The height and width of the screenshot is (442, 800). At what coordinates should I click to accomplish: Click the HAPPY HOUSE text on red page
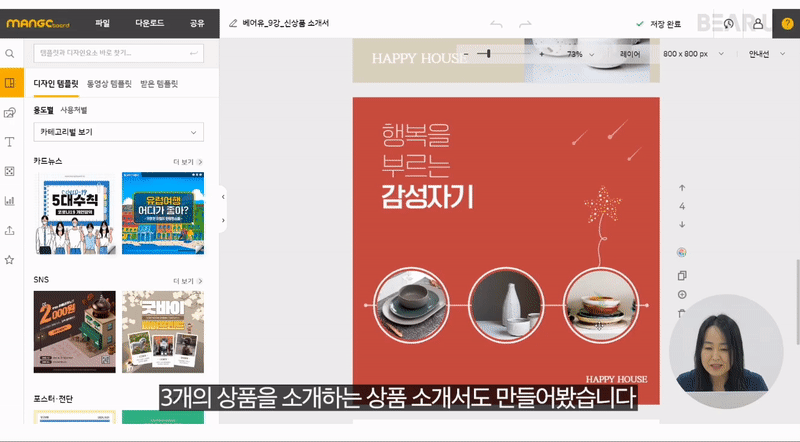click(616, 379)
